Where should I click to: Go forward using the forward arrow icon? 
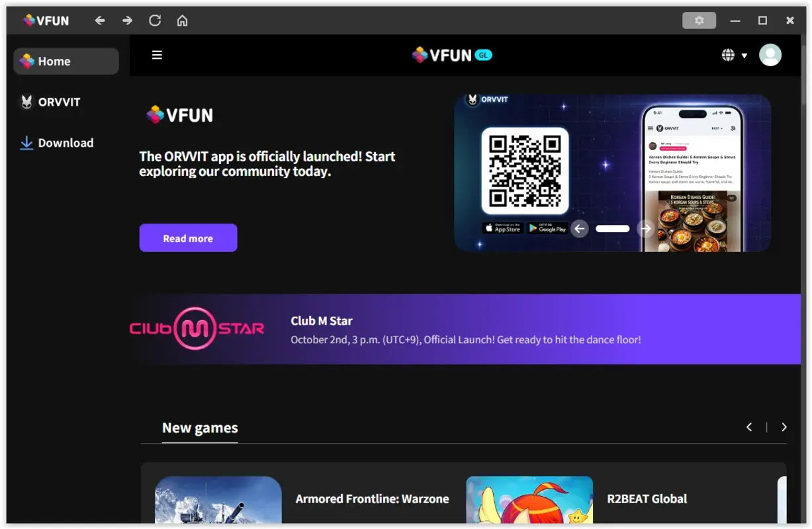click(127, 20)
